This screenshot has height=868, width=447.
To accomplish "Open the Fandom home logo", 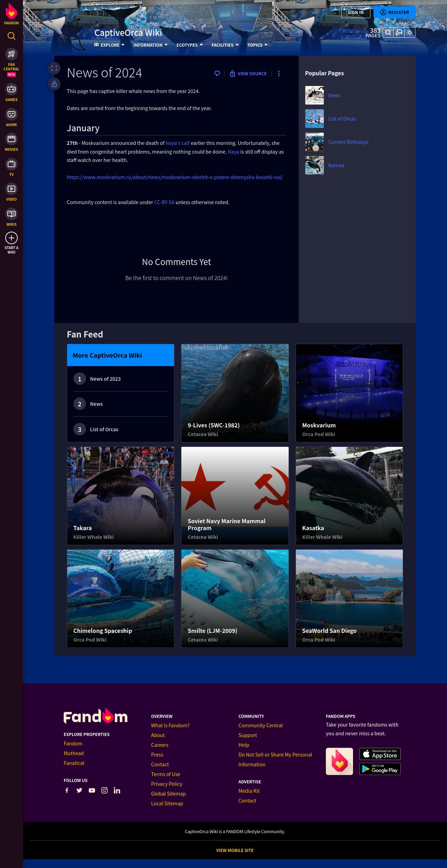I will pos(11,14).
